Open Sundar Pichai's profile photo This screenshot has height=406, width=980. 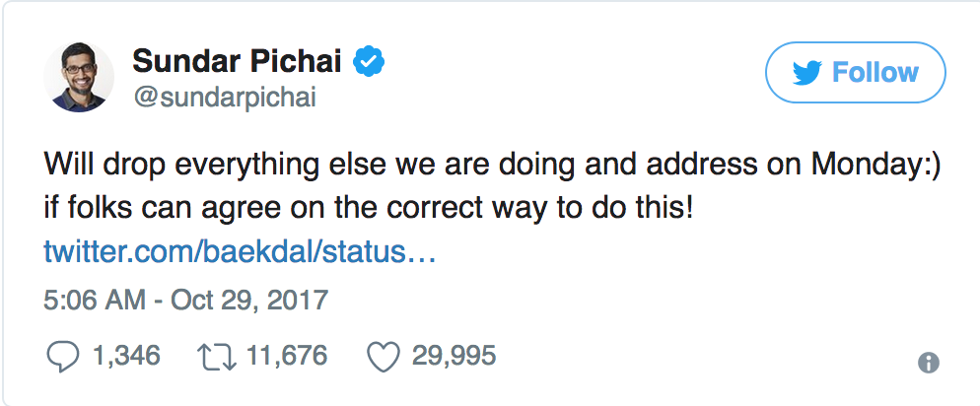coord(77,78)
